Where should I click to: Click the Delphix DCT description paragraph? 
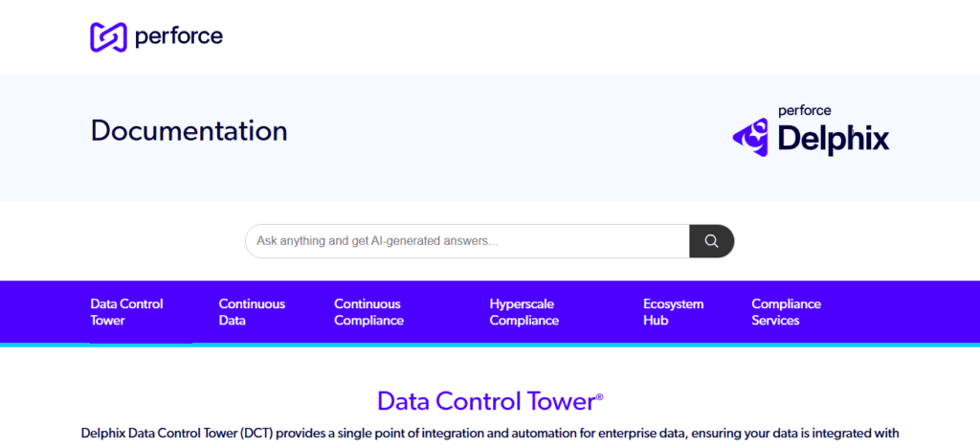point(490,434)
